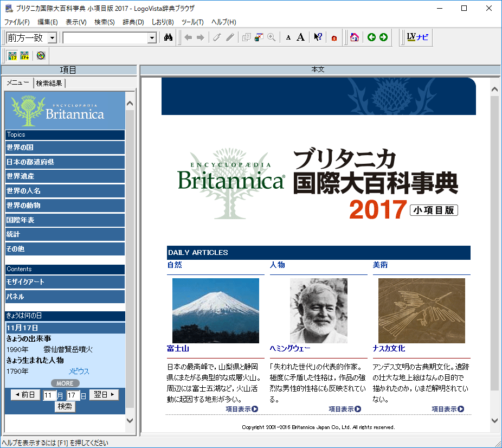This screenshot has height=448, width=502.
Task: Click the green right arrow button
Action: tap(383, 37)
